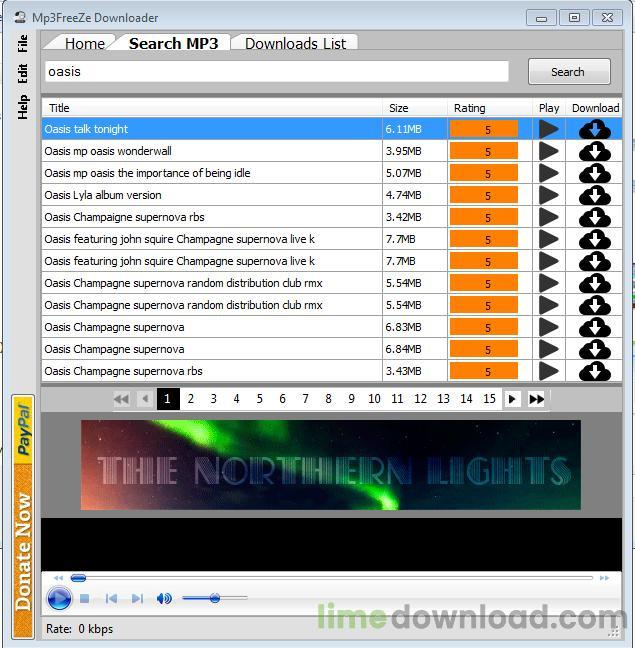Select the 'Oasis Lyla album version' row
This screenshot has height=648, width=635.
(331, 195)
